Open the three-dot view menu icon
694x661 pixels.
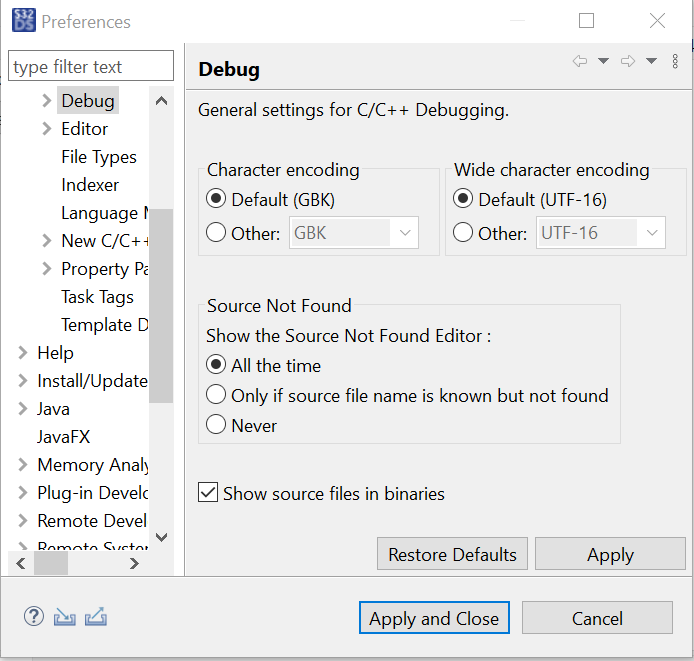pyautogui.click(x=675, y=62)
